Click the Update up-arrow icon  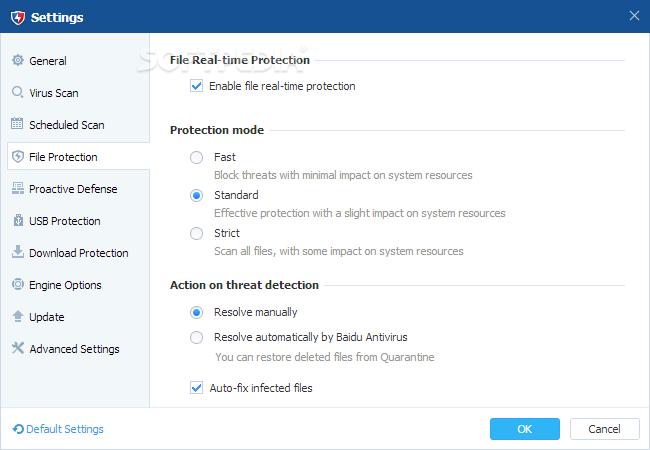coord(18,316)
